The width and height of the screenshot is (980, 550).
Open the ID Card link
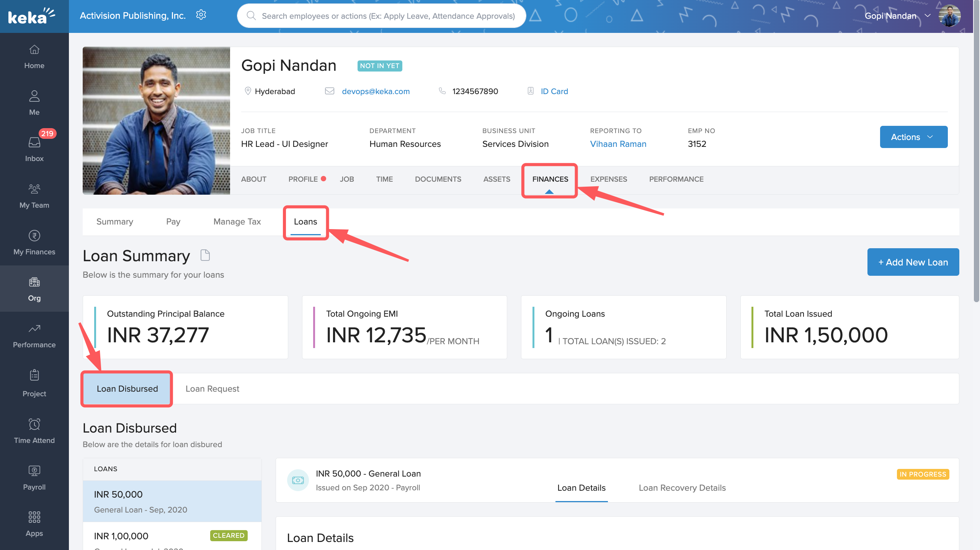click(554, 91)
